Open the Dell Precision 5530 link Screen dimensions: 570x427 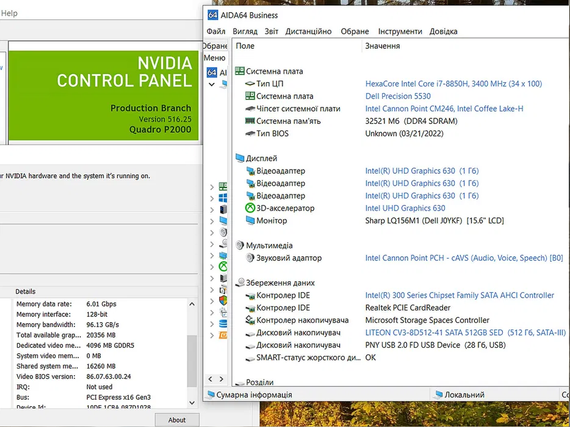click(x=398, y=96)
